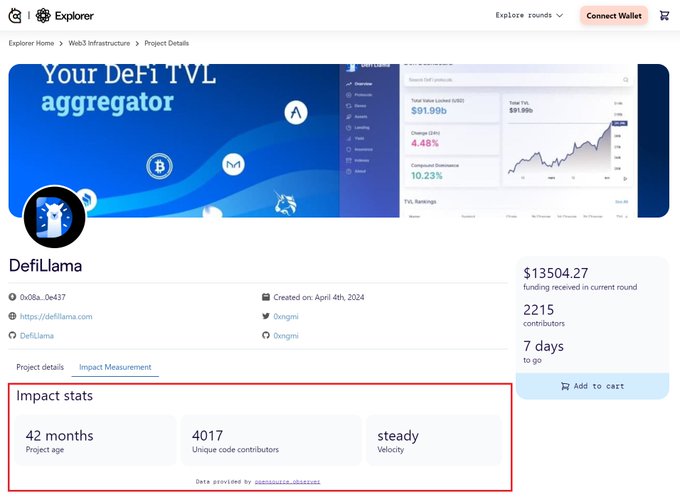Open https://defillama.com link
This screenshot has height=497, width=680.
click(56, 317)
